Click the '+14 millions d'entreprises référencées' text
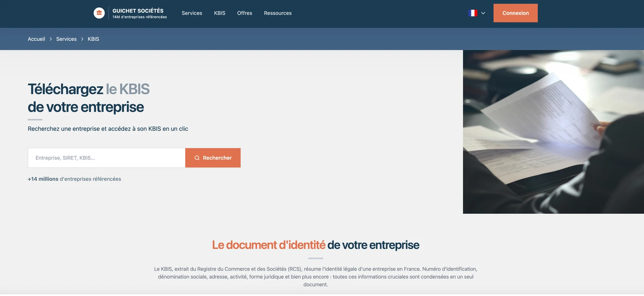Viewport: 644px width, 296px height. click(74, 179)
